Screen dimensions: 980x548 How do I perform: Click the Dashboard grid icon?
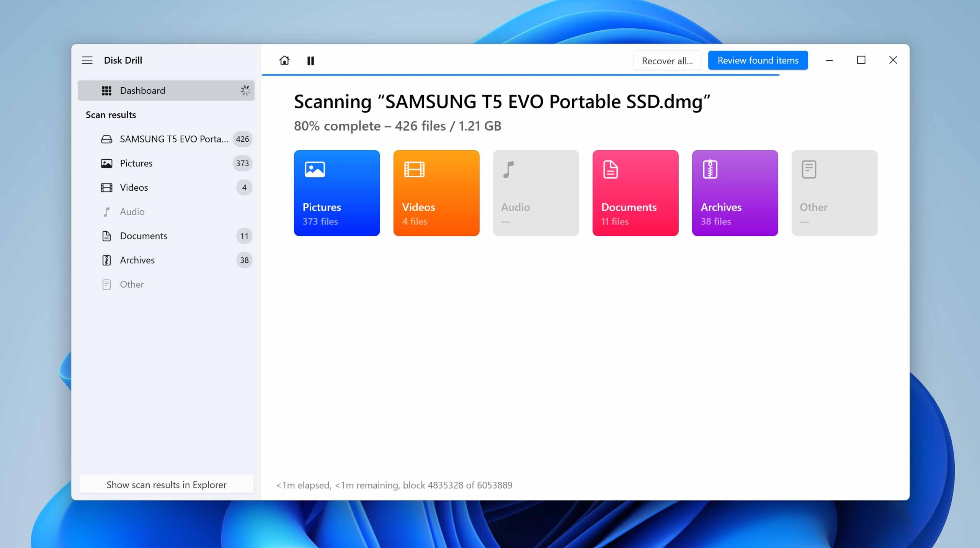106,90
